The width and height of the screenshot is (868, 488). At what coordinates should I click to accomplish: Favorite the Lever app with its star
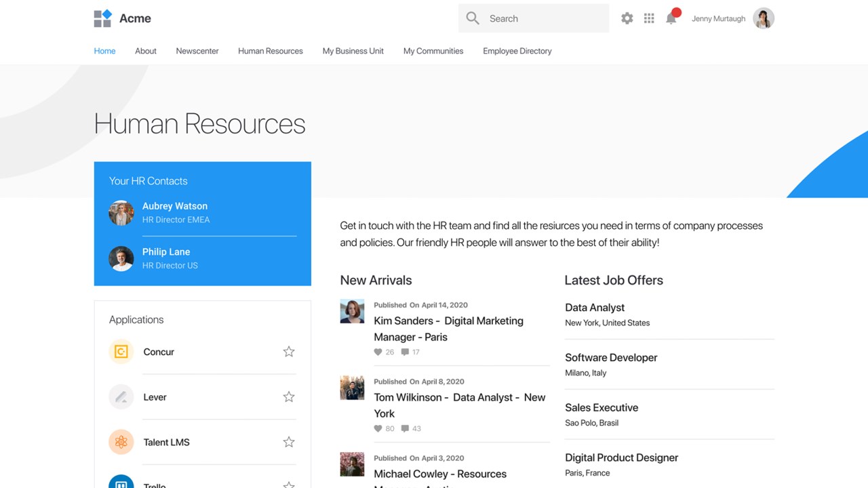coord(289,397)
